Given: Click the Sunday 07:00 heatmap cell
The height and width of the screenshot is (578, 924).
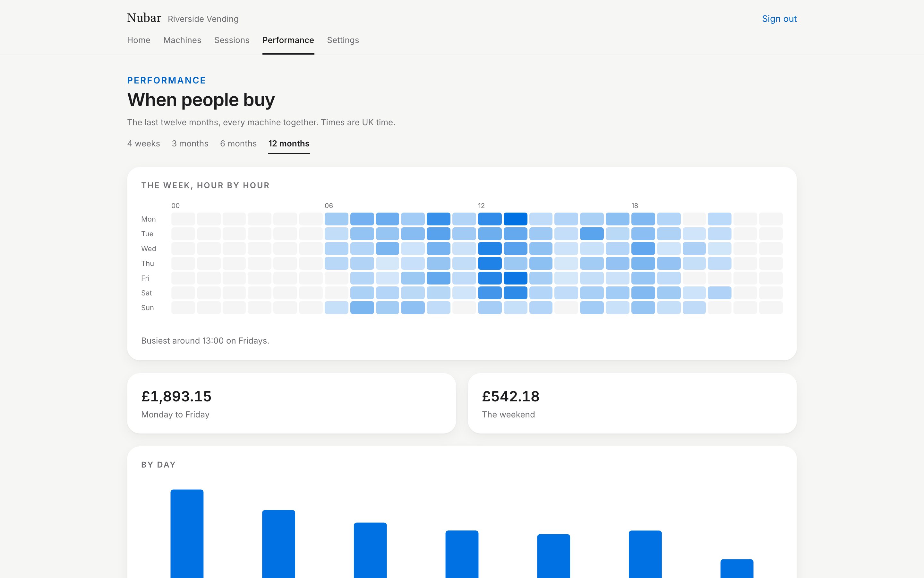Looking at the screenshot, I should pos(362,308).
